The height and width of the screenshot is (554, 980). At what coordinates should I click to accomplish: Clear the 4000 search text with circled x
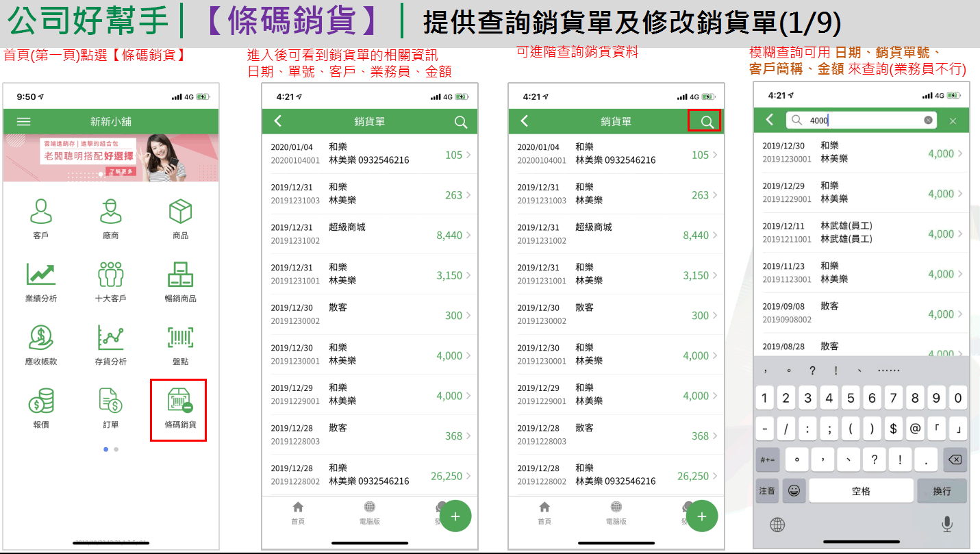(x=928, y=121)
